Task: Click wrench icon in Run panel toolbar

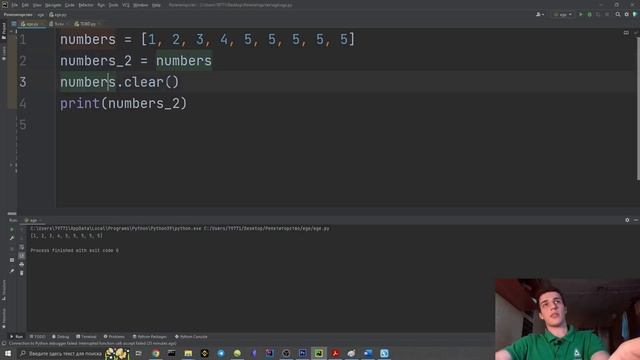Action: tap(12, 238)
